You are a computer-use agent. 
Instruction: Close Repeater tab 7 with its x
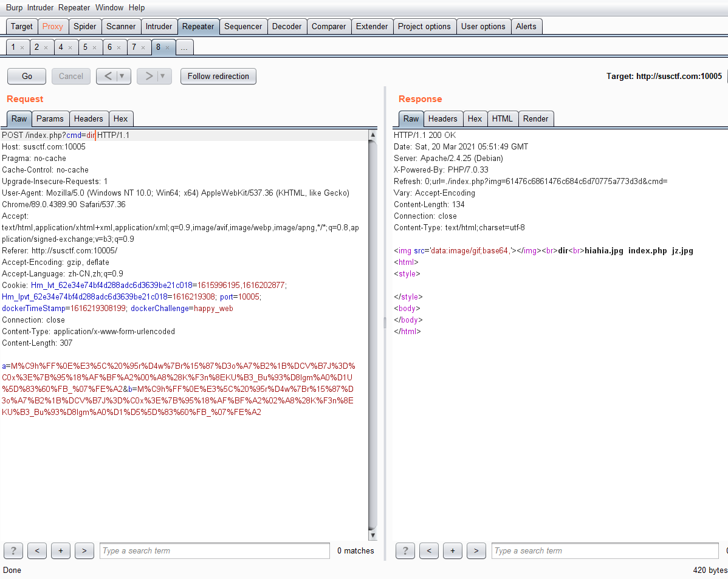click(143, 47)
